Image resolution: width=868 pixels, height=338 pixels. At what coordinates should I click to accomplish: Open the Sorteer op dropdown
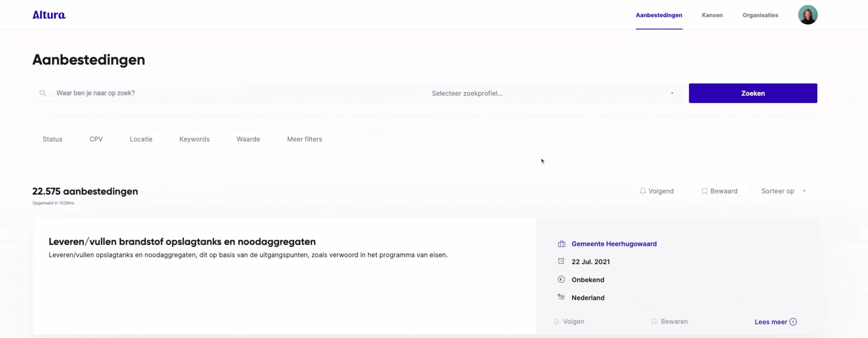[784, 191]
